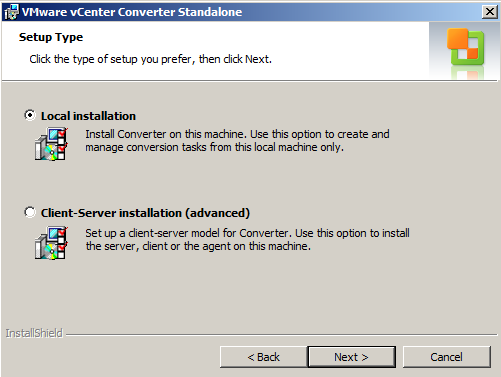Select the Local installation radio button
Image resolution: width=501 pixels, height=377 pixels.
coord(30,115)
